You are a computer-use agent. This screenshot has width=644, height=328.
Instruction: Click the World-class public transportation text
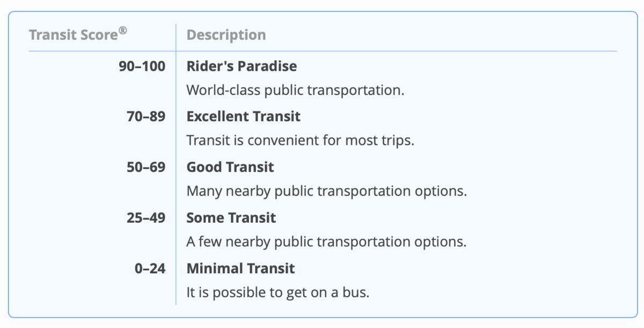tap(295, 90)
